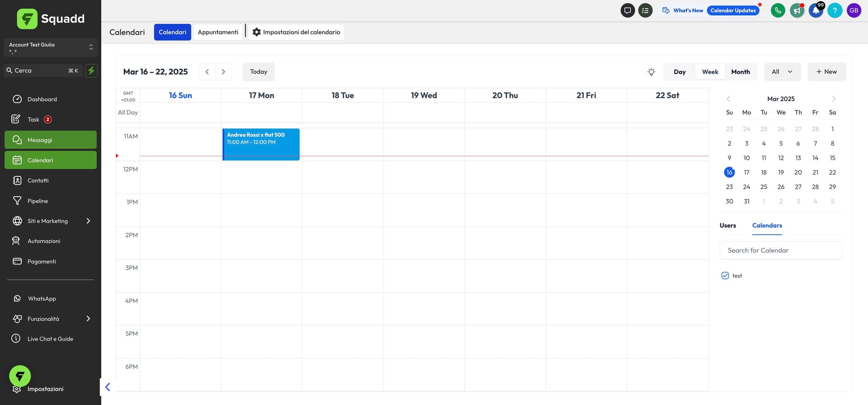
Task: Open the All filter dropdown
Action: coord(782,72)
